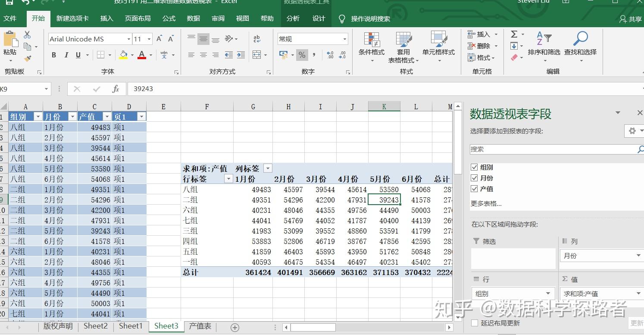This screenshot has width=644, height=335.
Task: Open the 行标签 filter arrow in pivot table
Action: (x=228, y=179)
